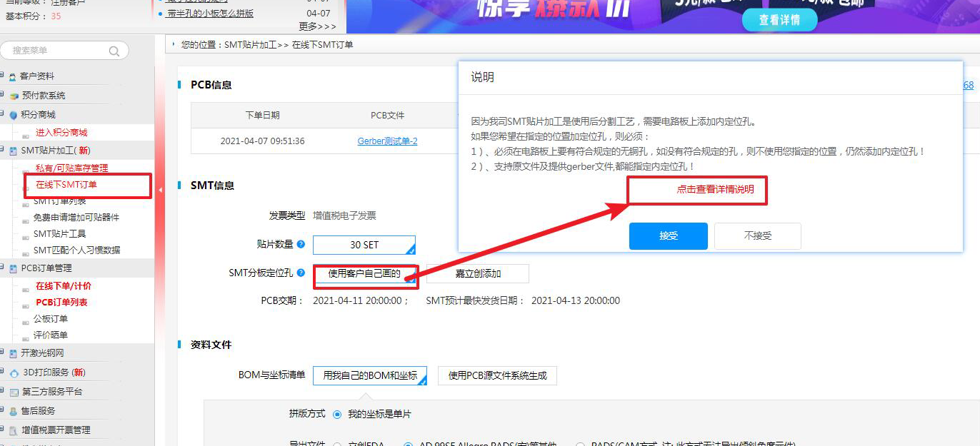Open PCB订单列表 in the sidebar menu
Image resolution: width=980 pixels, height=446 pixels.
coord(61,302)
